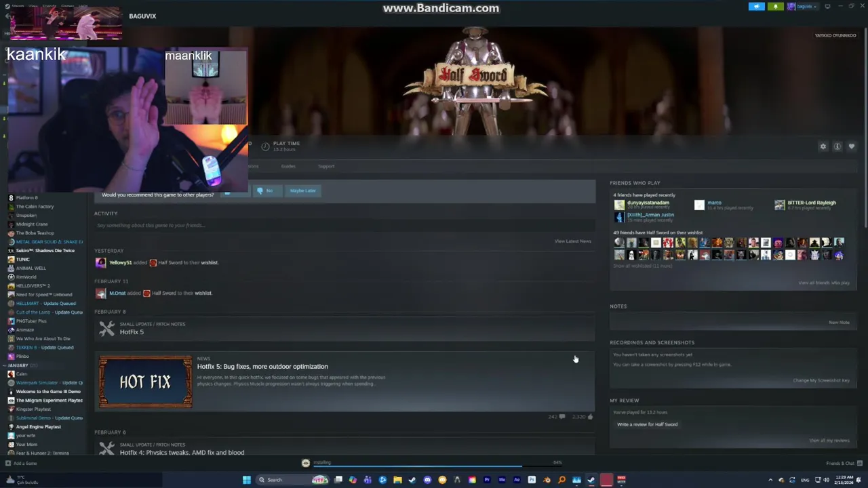Screen dimensions: 868x488
Task: Open Big Picture mode monitor icon
Action: 827,6
